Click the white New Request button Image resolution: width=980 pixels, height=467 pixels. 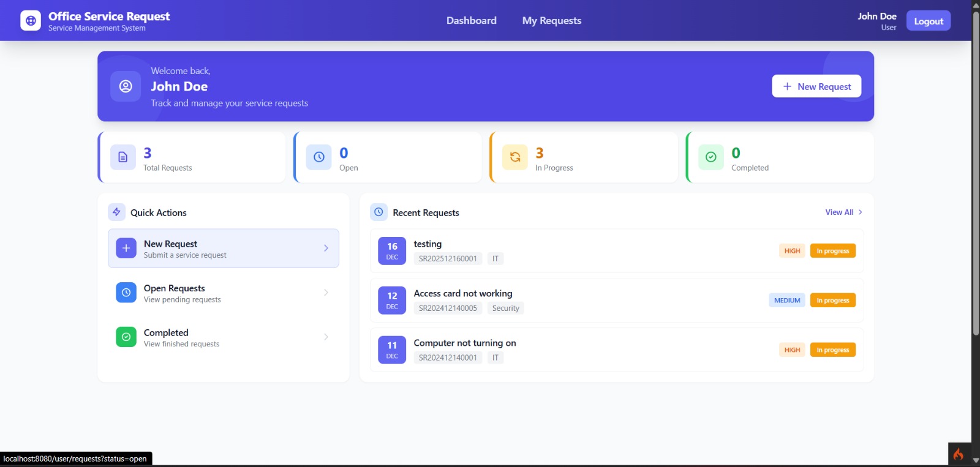[x=816, y=86]
